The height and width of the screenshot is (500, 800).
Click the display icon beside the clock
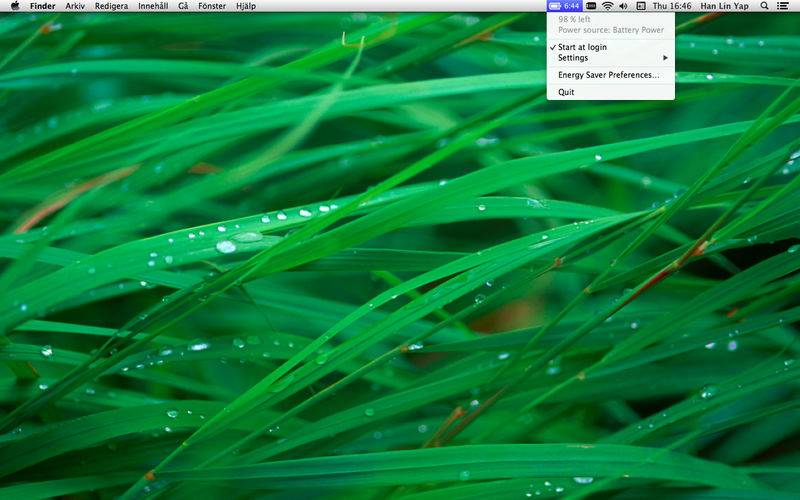[640, 6]
